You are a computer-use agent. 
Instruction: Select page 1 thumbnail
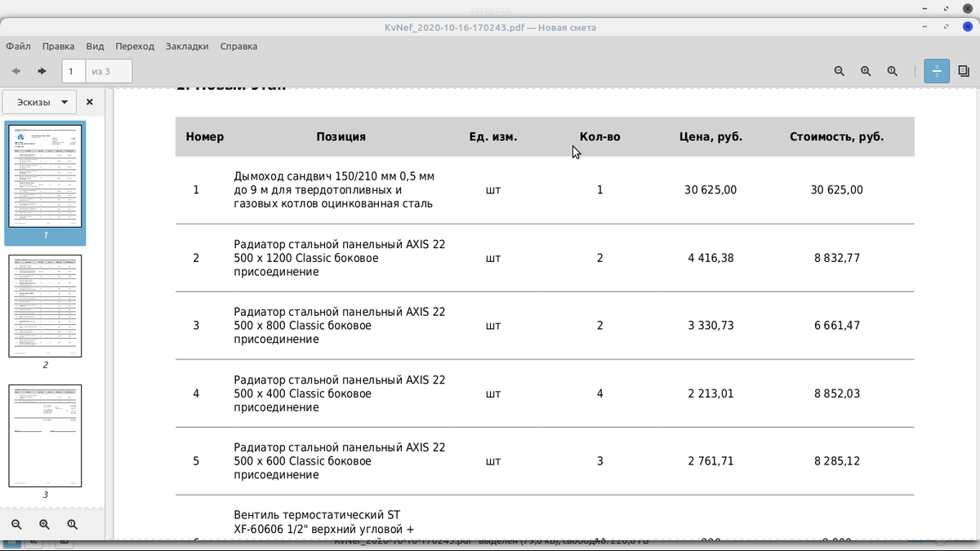(x=45, y=176)
